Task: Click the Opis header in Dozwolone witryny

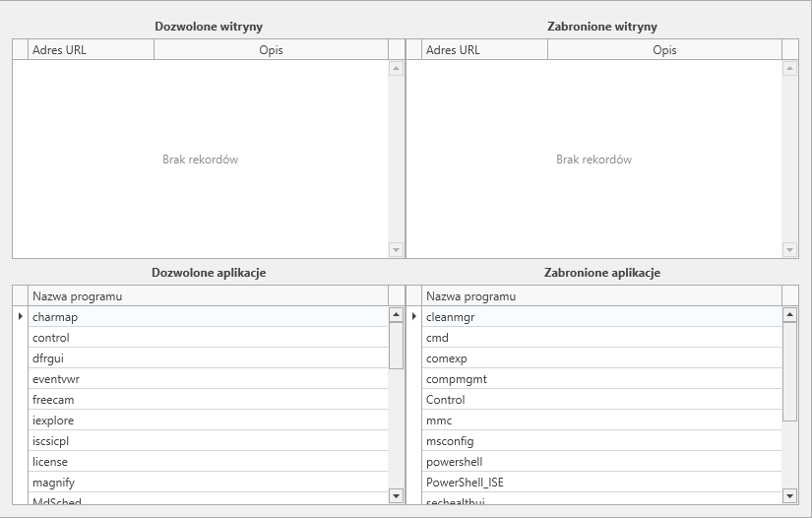Action: point(271,49)
